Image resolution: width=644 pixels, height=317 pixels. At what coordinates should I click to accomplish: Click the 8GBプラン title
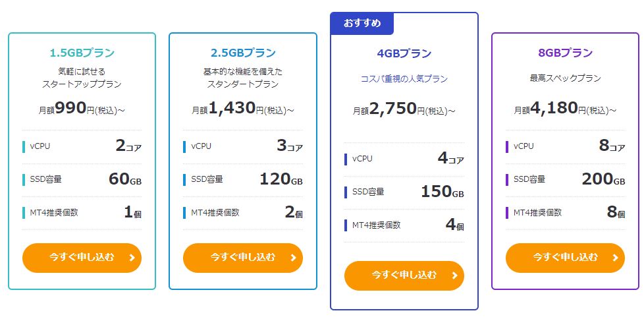click(565, 53)
